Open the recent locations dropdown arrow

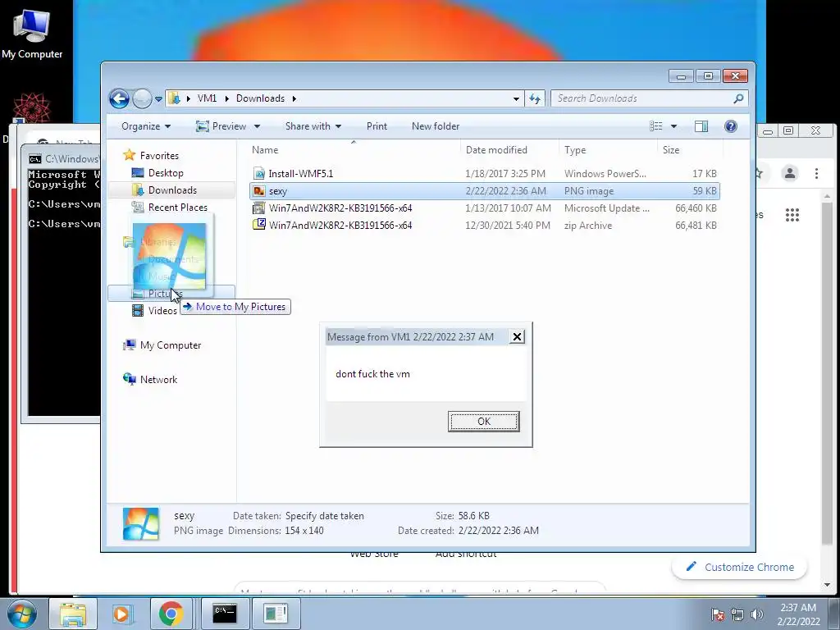coord(158,99)
